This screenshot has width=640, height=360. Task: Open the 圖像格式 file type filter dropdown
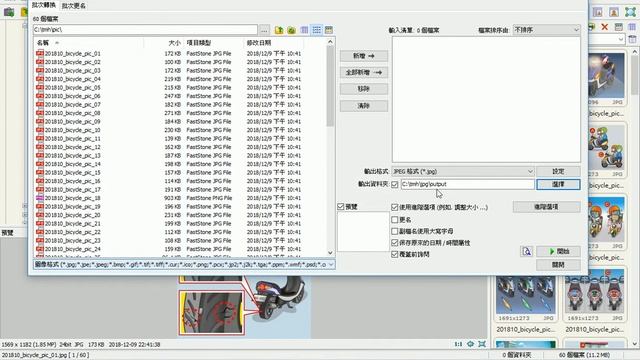184,265
